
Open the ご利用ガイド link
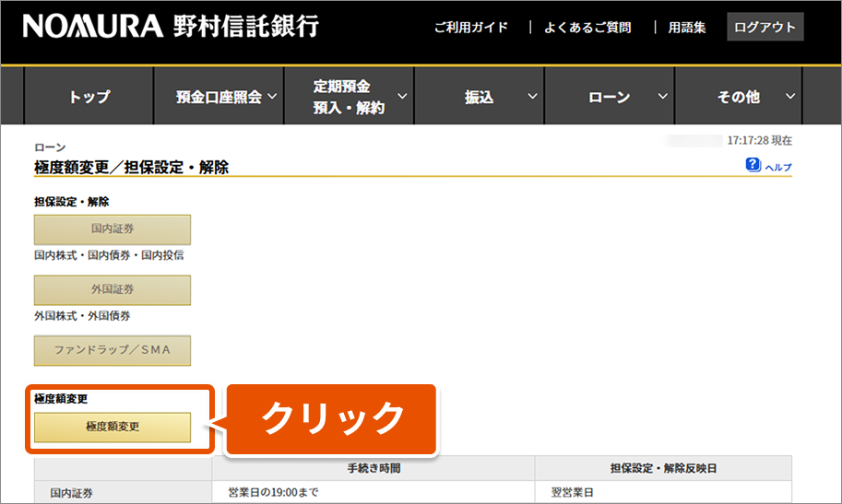(470, 28)
